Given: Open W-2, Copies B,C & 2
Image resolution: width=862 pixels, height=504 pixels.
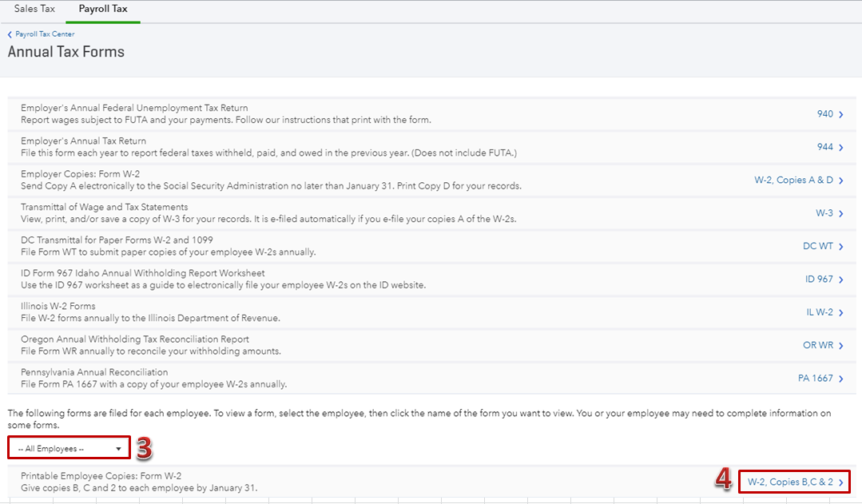Looking at the screenshot, I should point(790,482).
